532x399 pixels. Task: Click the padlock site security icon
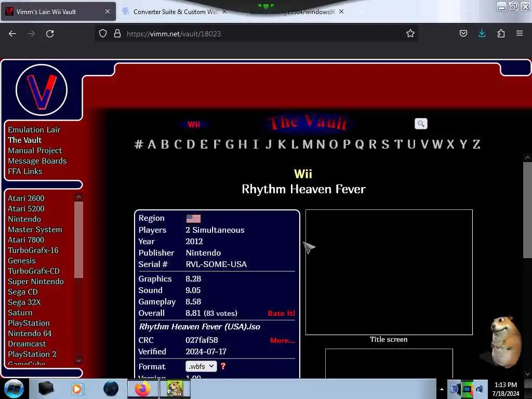[117, 33]
